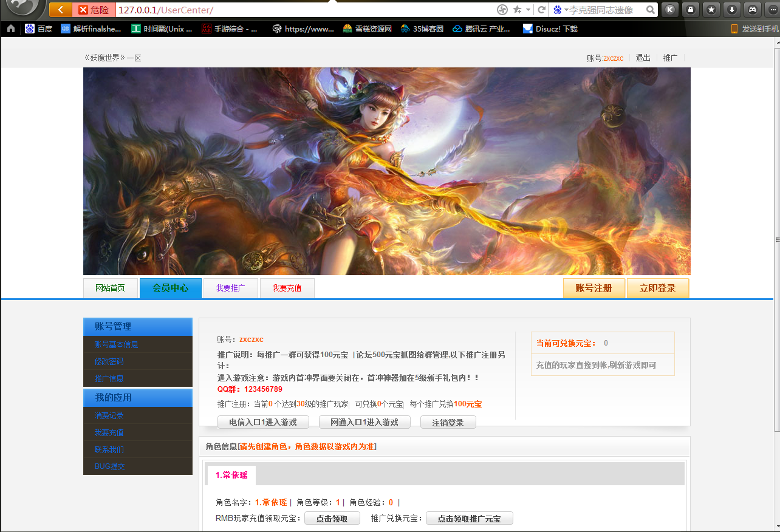Open the 腾讯云 产业... bookmark
Image resolution: width=780 pixels, height=532 pixels.
(x=481, y=29)
